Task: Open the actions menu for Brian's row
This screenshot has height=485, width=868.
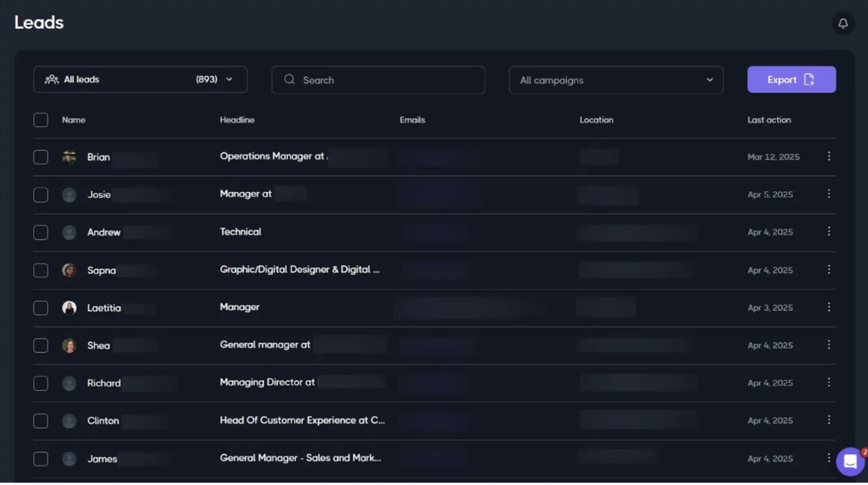Action: coord(829,156)
